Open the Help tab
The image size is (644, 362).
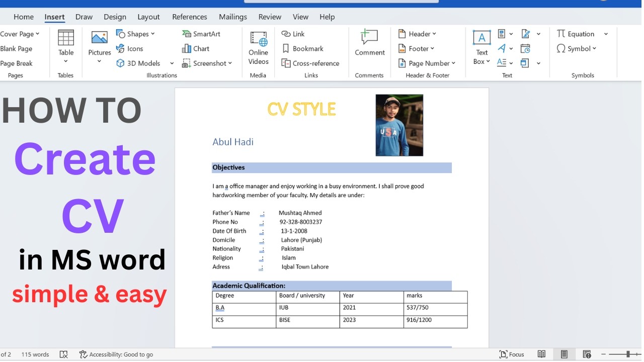pos(327,17)
